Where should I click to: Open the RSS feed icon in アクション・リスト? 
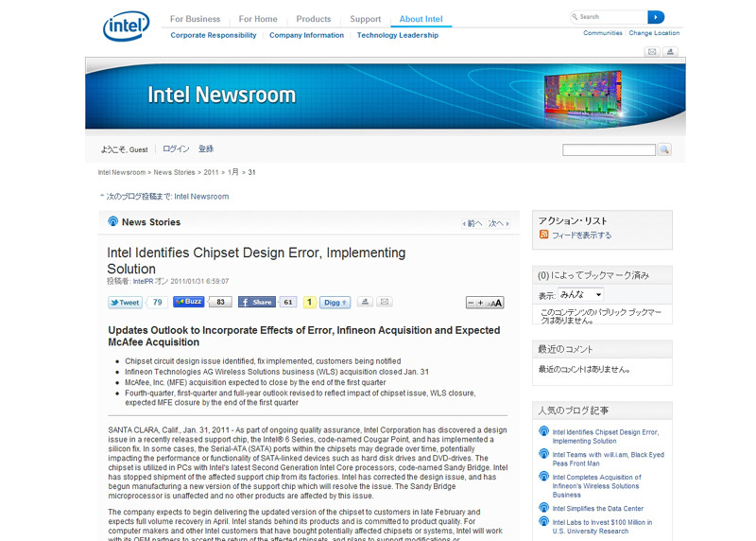point(544,235)
